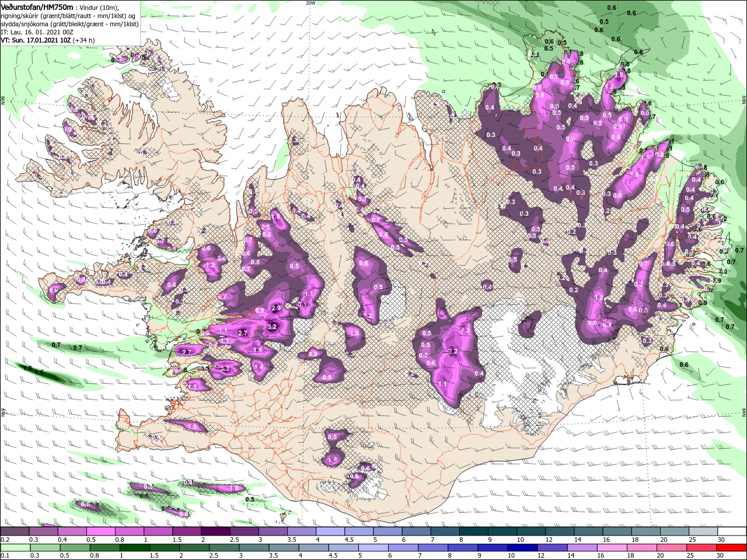Select the 'VT: Sun. 17.01.2021 10Z (+34 h)' line
This screenshot has width=747, height=560.
[47, 40]
